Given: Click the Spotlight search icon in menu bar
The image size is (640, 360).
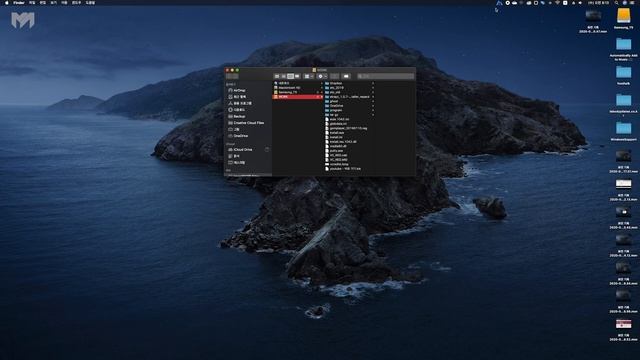Looking at the screenshot, I should [x=617, y=2].
